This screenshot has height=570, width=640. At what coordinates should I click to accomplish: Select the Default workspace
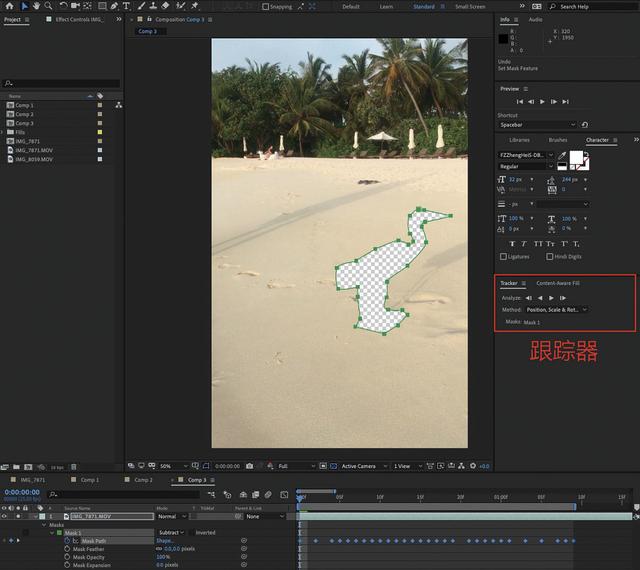[351, 7]
